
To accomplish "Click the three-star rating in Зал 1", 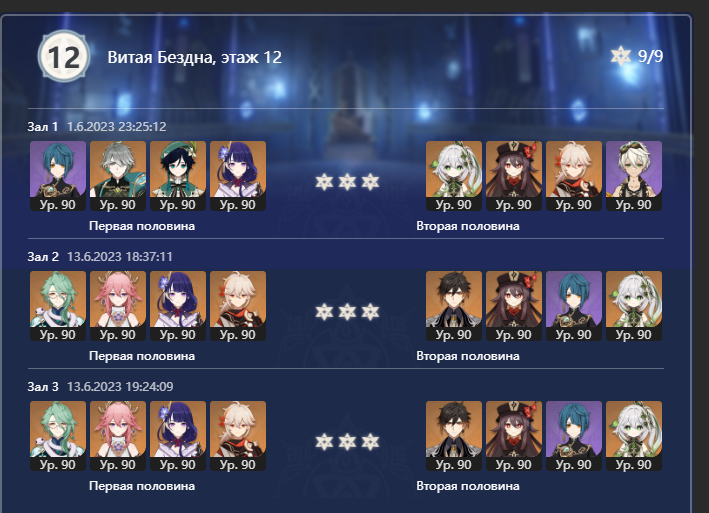I will click(x=347, y=182).
